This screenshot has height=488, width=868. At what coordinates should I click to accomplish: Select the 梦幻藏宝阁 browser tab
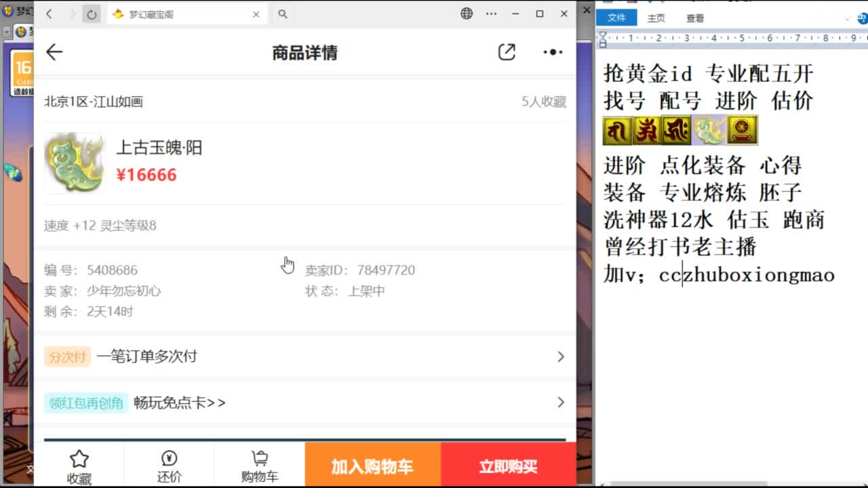click(x=186, y=14)
